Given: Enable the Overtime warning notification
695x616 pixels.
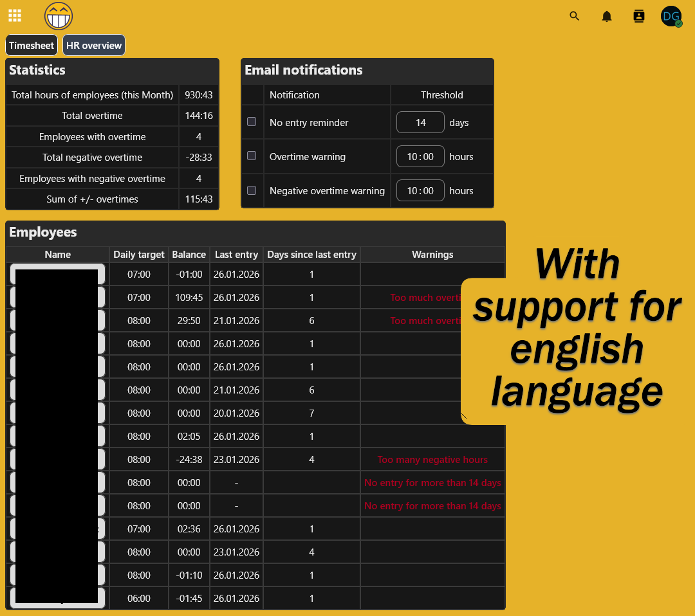Looking at the screenshot, I should click(x=252, y=156).
